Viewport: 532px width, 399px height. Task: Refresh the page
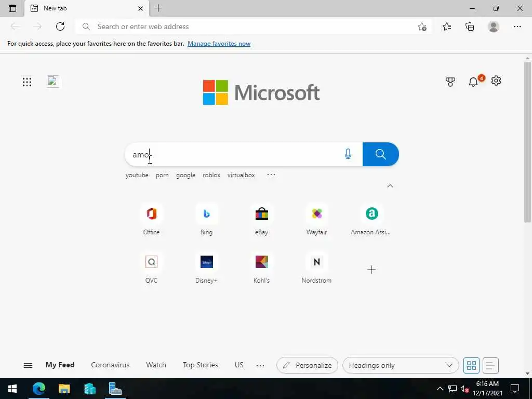point(60,26)
